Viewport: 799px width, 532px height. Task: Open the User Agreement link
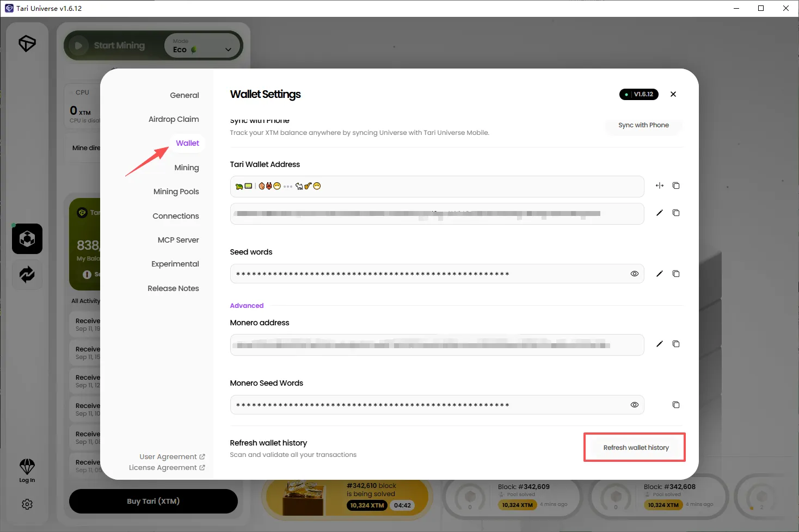click(x=172, y=457)
